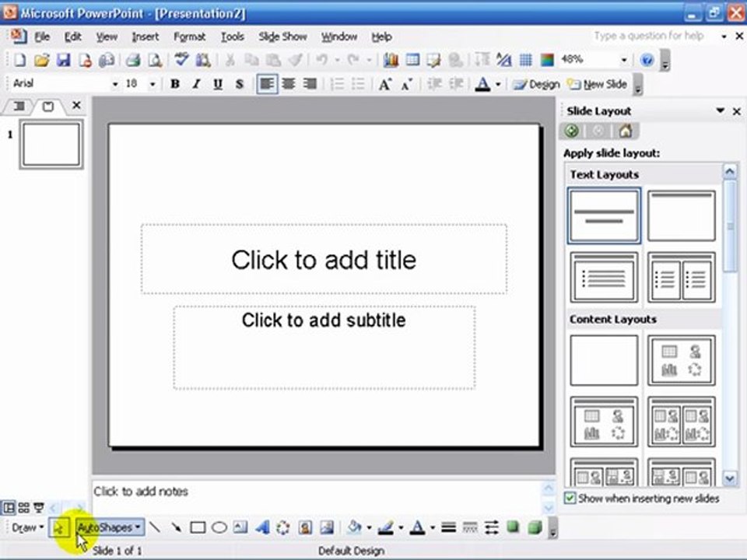Align text right
The height and width of the screenshot is (560, 747).
(310, 84)
